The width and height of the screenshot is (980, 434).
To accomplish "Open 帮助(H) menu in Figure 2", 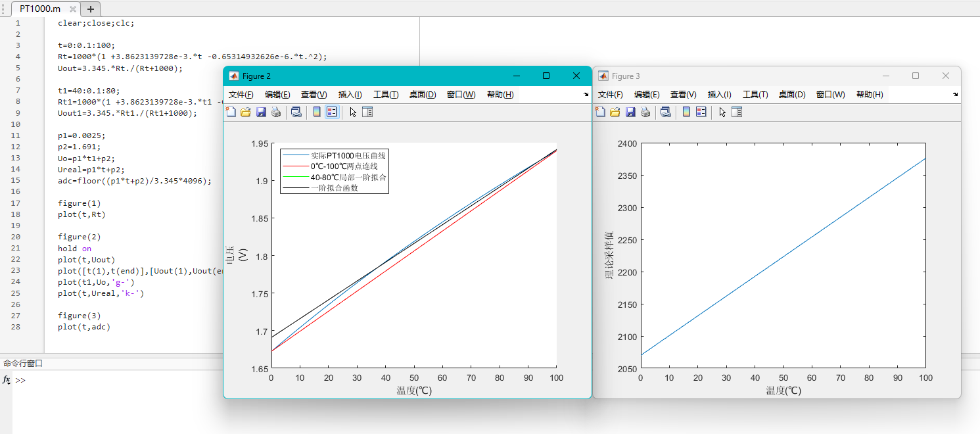I will 500,95.
